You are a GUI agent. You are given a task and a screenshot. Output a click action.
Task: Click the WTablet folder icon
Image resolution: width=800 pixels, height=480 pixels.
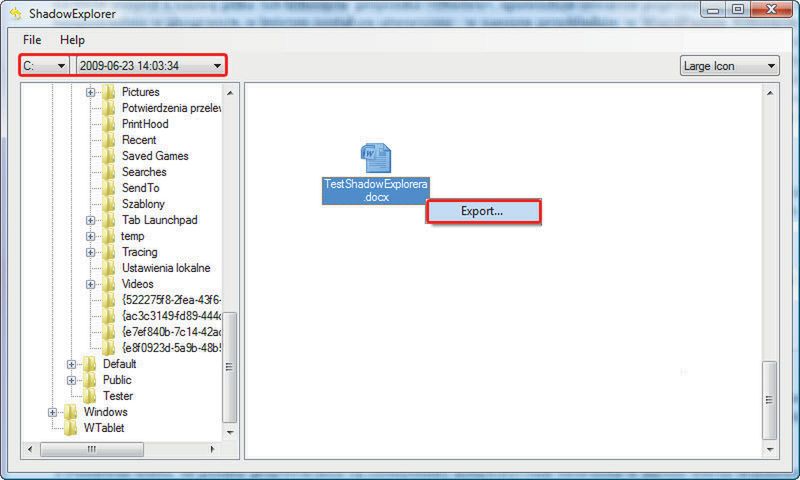tap(70, 428)
